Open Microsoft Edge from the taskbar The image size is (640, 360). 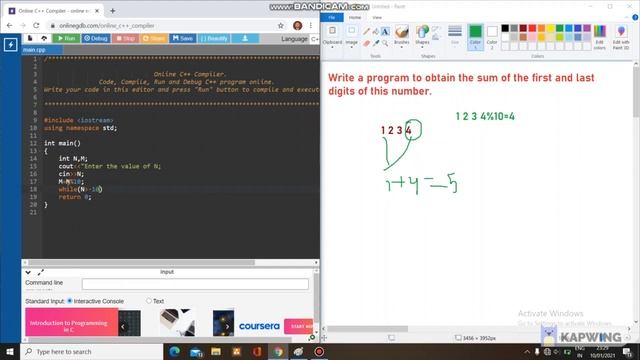(174, 351)
